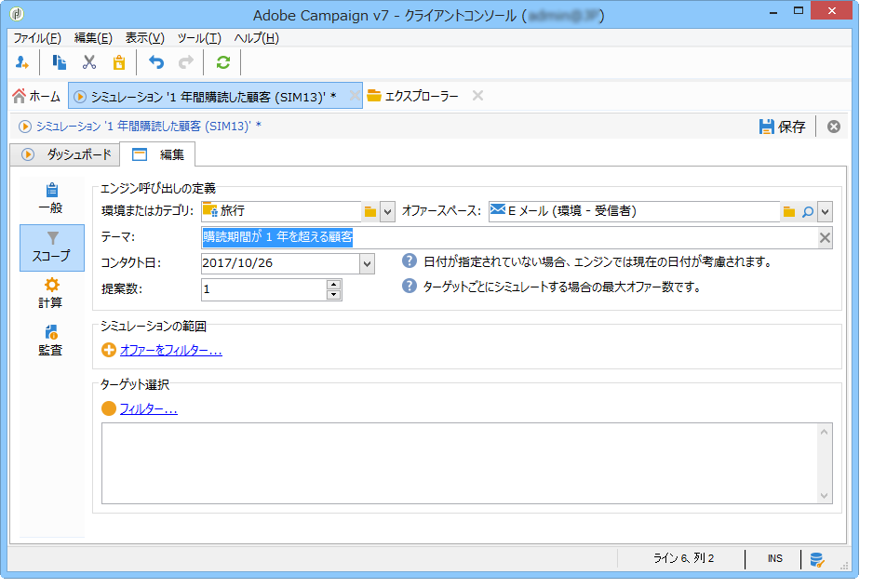873x588 pixels.
Task: Close the simulation editor with round X
Action: [834, 127]
